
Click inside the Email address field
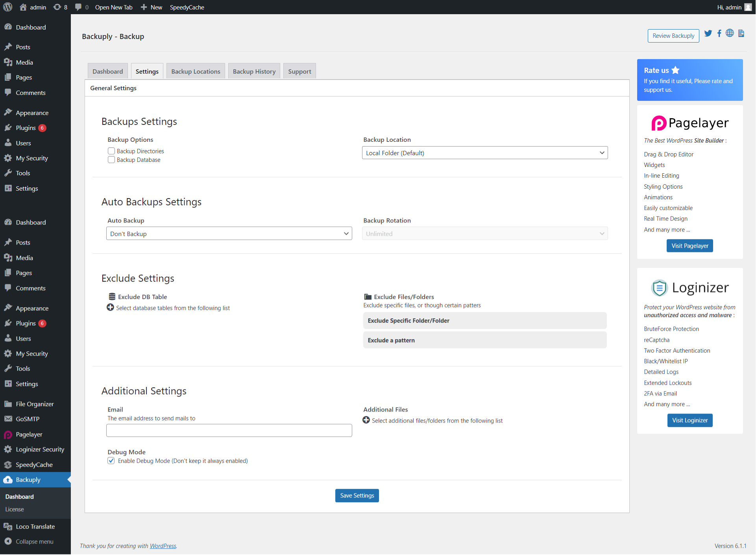click(x=229, y=430)
